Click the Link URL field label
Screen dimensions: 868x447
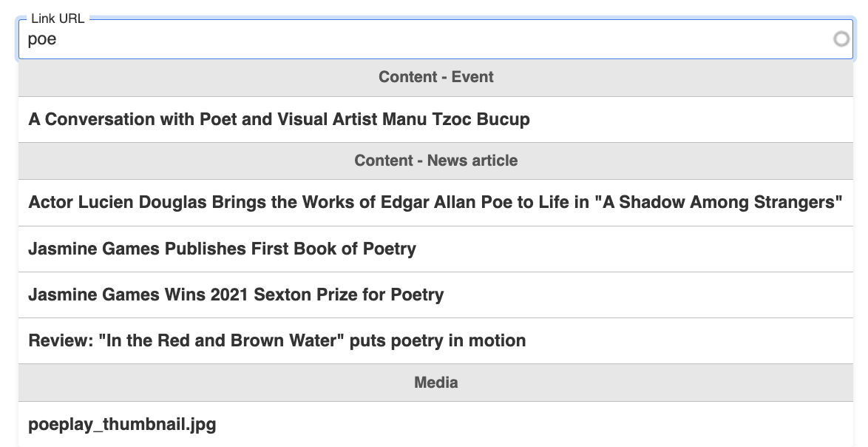tap(56, 18)
